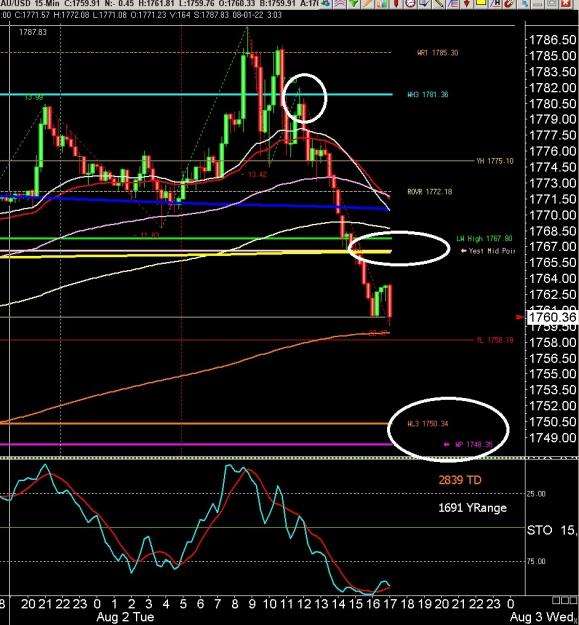The image size is (579, 625).
Task: Select the red down-arrow toolbar icon
Action: tap(467, 4)
